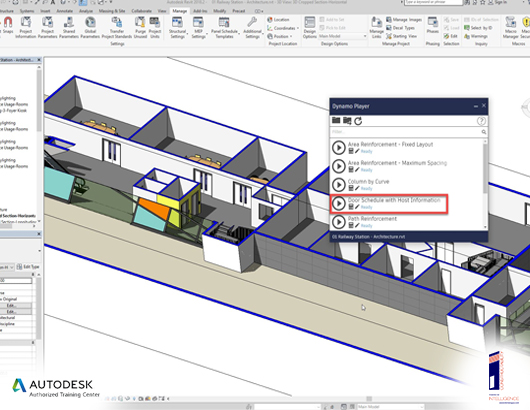Click the Location tool
The image size is (530, 410).
278,20
